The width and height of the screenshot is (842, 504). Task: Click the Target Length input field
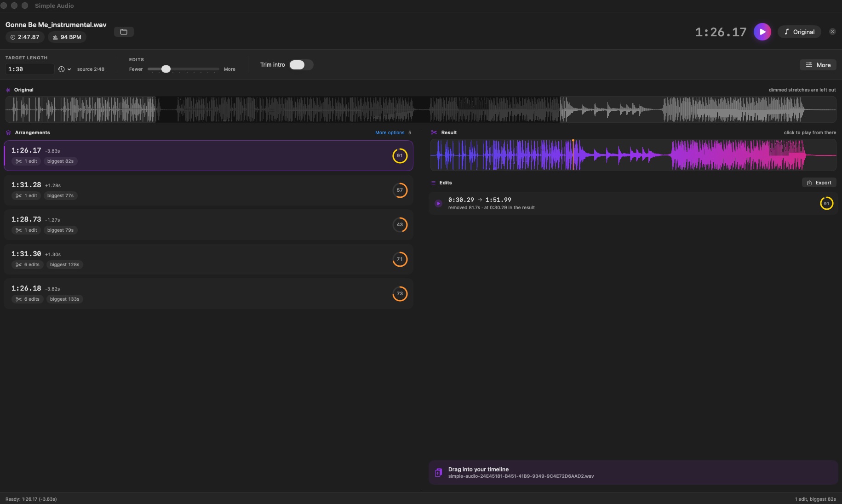coord(30,69)
